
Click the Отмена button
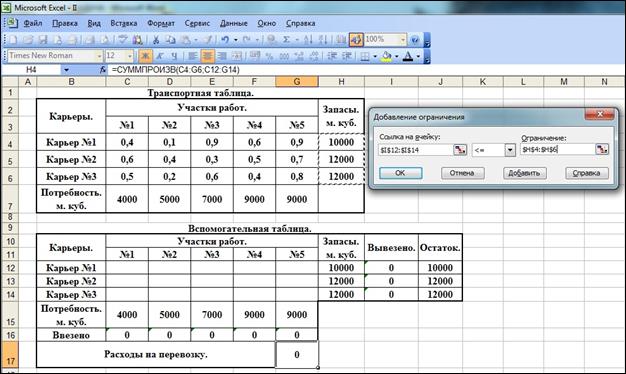(x=462, y=173)
